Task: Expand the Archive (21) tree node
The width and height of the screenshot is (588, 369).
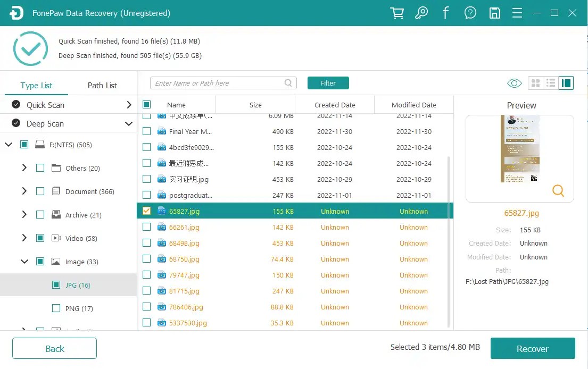Action: [x=24, y=215]
